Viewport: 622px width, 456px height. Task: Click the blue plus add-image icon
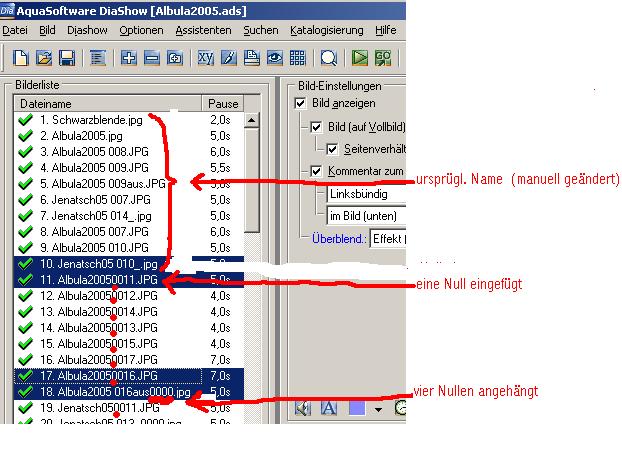pos(129,58)
